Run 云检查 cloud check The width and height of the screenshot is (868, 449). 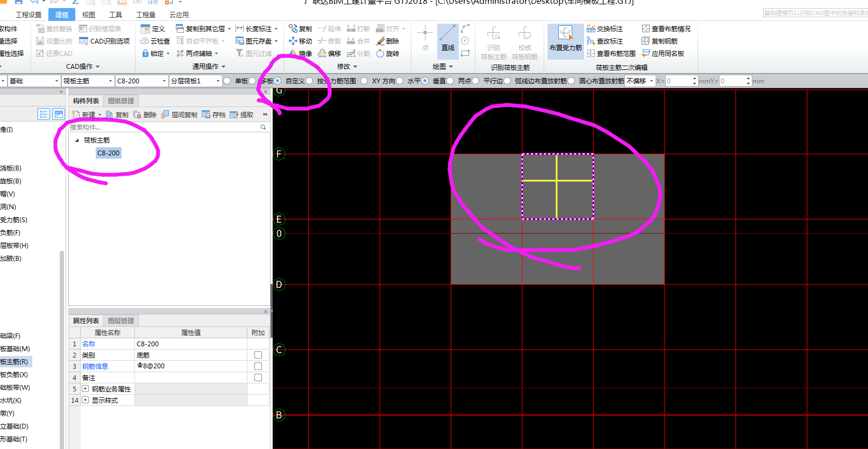(155, 41)
